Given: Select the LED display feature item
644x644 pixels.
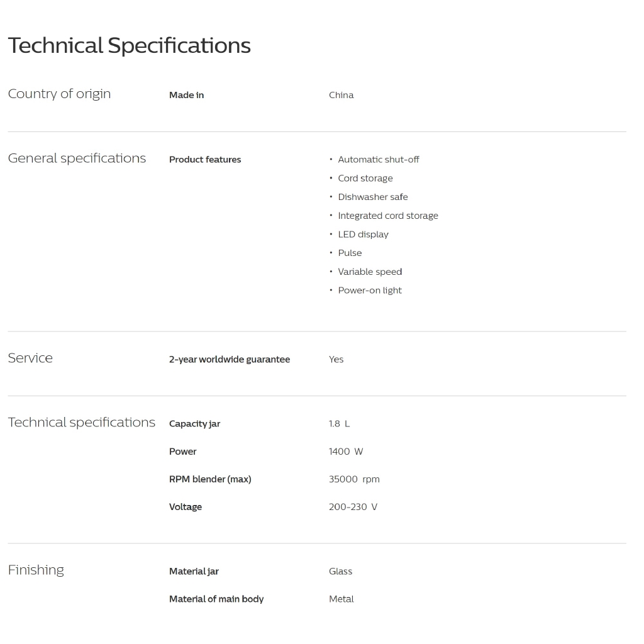Looking at the screenshot, I should click(363, 235).
